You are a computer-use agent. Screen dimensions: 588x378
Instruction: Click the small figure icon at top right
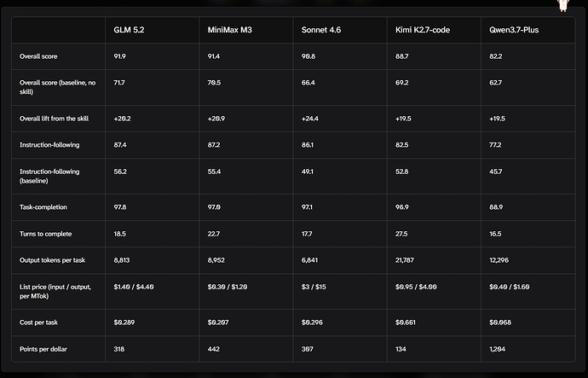(x=563, y=5)
